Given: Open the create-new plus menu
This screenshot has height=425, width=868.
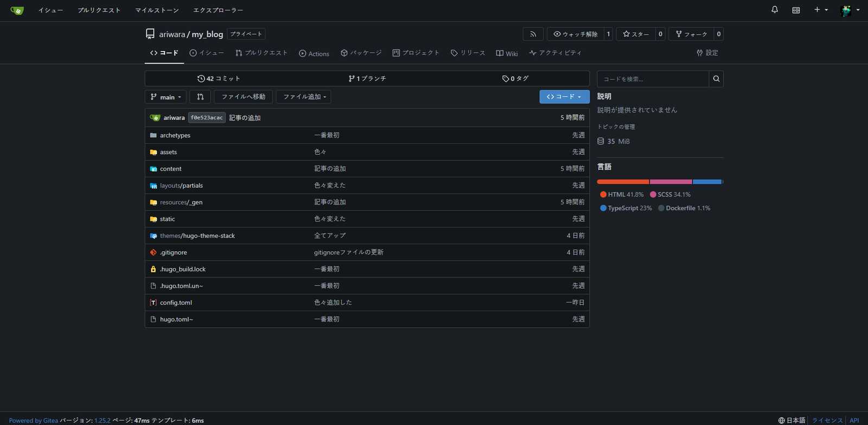Looking at the screenshot, I should point(820,10).
